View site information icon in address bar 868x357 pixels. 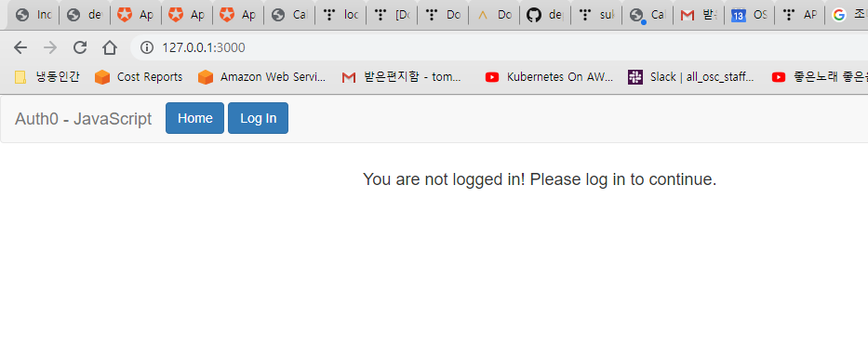tap(147, 48)
